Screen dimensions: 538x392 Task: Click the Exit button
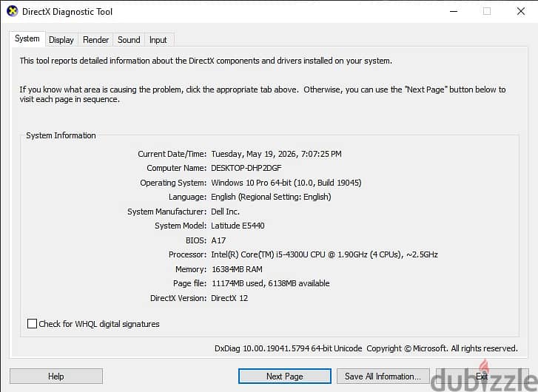[482, 376]
